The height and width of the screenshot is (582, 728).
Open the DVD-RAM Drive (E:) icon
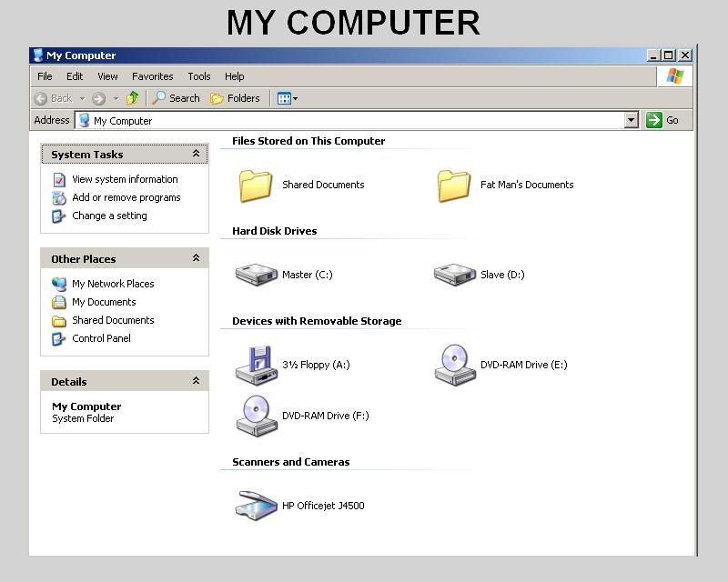[454, 365]
